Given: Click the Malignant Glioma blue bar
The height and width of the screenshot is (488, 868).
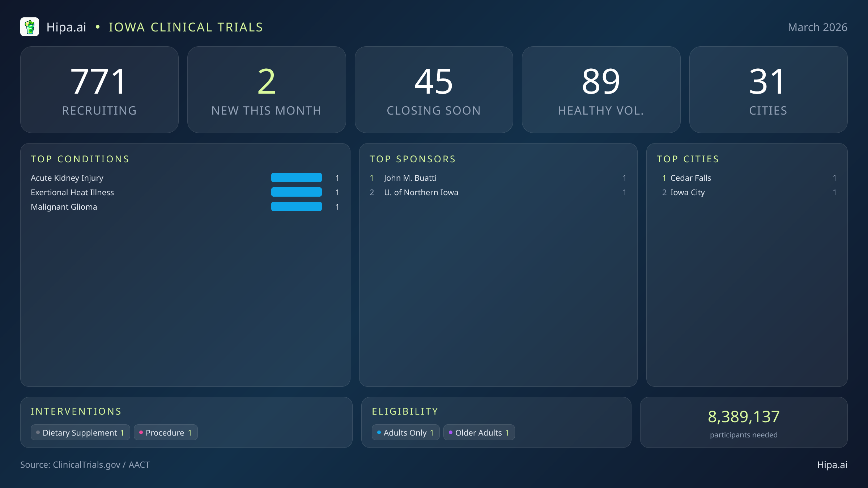Looking at the screenshot, I should [x=296, y=206].
